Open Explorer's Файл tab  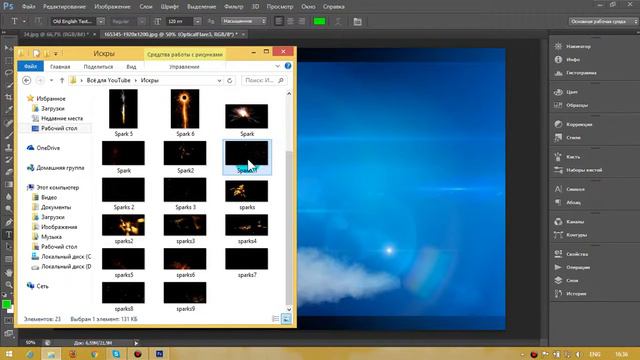pyautogui.click(x=31, y=66)
